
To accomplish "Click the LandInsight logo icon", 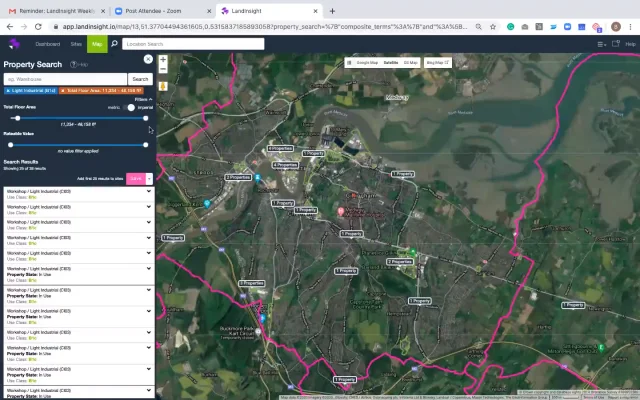I will pyautogui.click(x=14, y=44).
